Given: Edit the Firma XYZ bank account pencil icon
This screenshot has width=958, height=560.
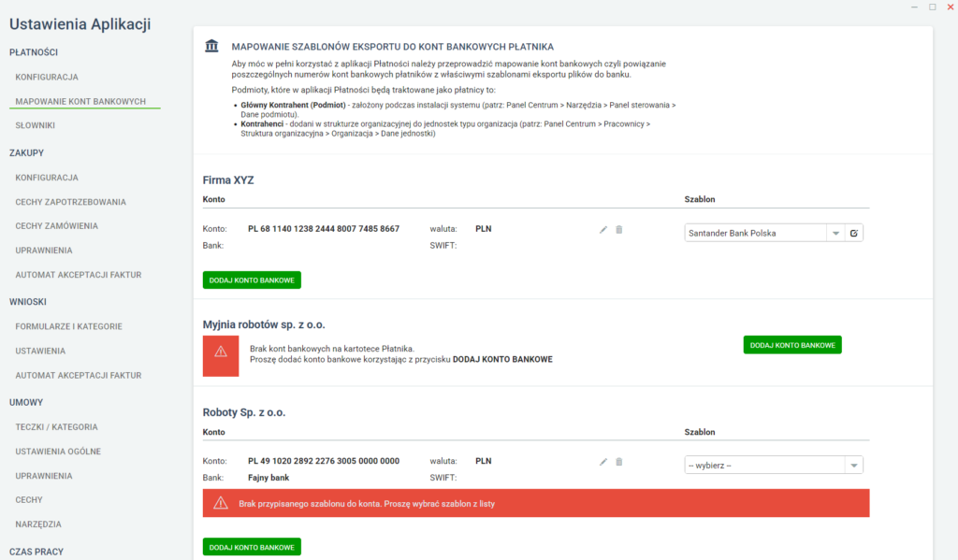Looking at the screenshot, I should pyautogui.click(x=603, y=230).
